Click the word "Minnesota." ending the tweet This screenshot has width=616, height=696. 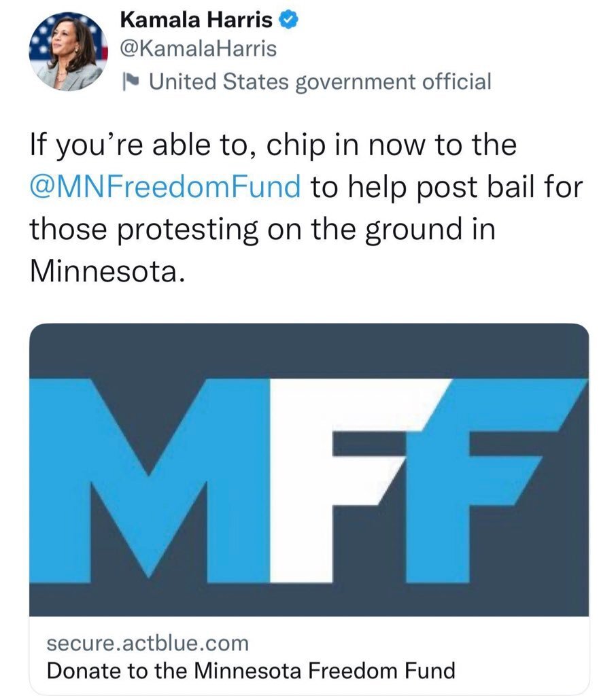coord(107,272)
